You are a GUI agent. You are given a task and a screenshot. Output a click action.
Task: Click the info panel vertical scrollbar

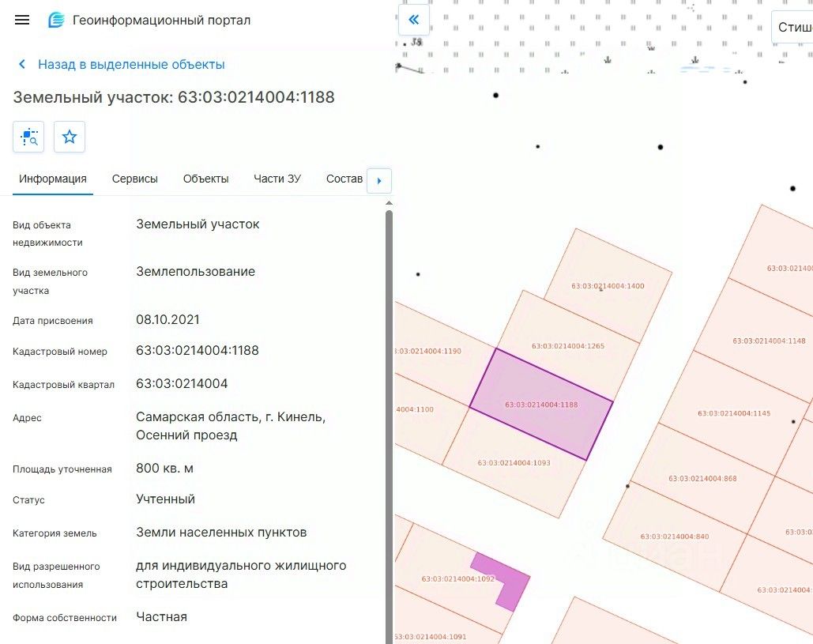[389, 425]
